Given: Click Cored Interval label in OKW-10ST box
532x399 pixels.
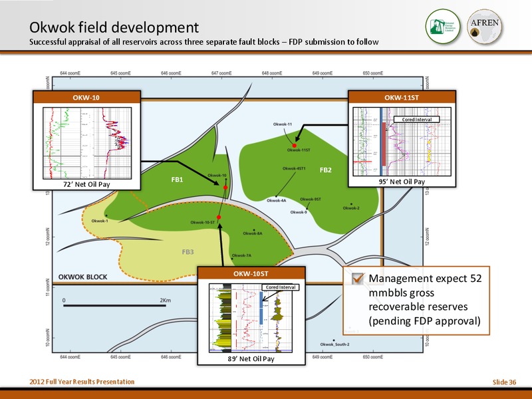Looking at the screenshot, I should [281, 287].
